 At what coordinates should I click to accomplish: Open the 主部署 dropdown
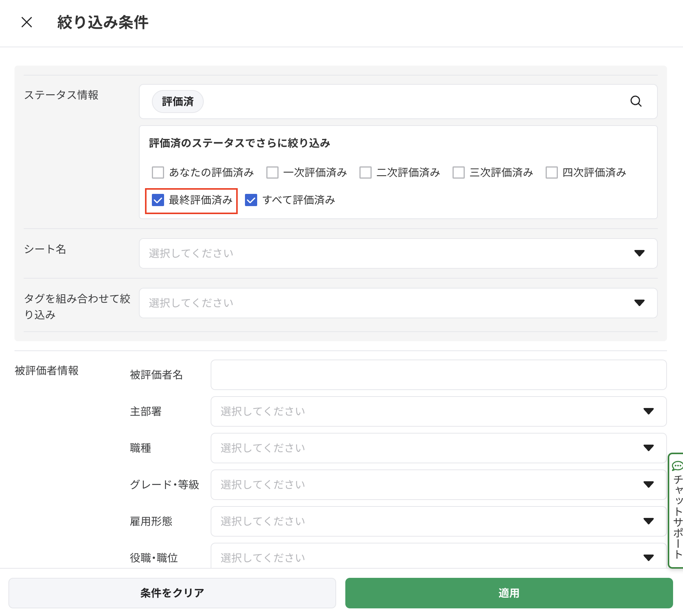438,411
